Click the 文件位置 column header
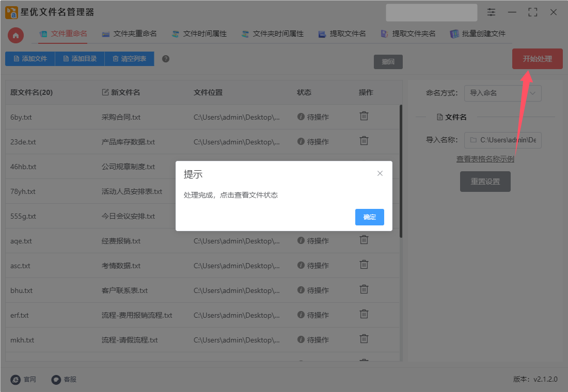Viewport: 568px width, 392px height. click(208, 92)
